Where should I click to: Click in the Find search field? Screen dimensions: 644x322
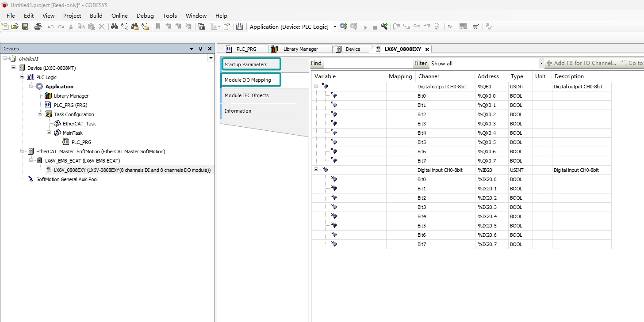pyautogui.click(x=367, y=64)
